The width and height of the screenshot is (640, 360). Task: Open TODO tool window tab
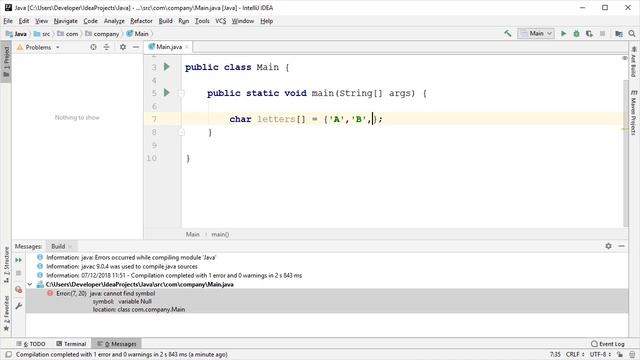(31, 344)
